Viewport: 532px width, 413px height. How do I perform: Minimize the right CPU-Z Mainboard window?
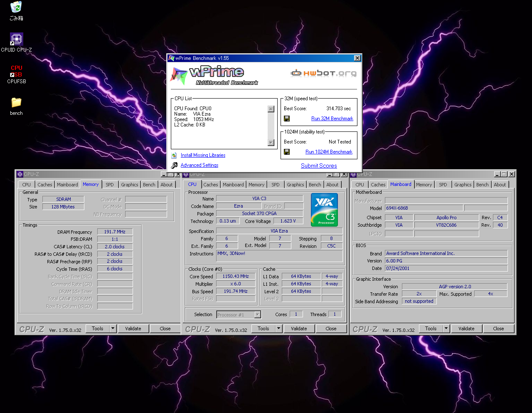click(x=498, y=174)
